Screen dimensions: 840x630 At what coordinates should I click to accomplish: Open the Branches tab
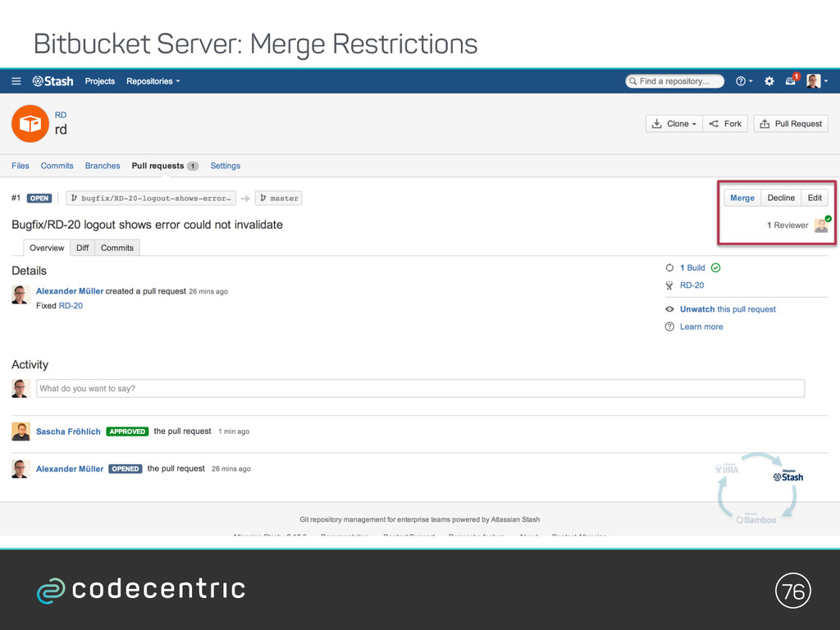[103, 166]
